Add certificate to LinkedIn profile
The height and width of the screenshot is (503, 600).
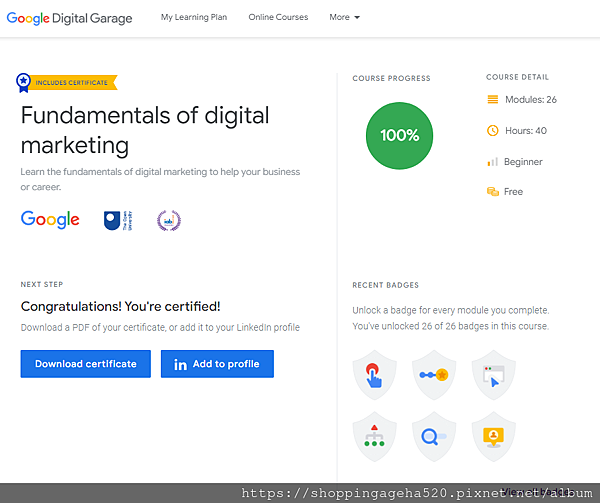(217, 364)
